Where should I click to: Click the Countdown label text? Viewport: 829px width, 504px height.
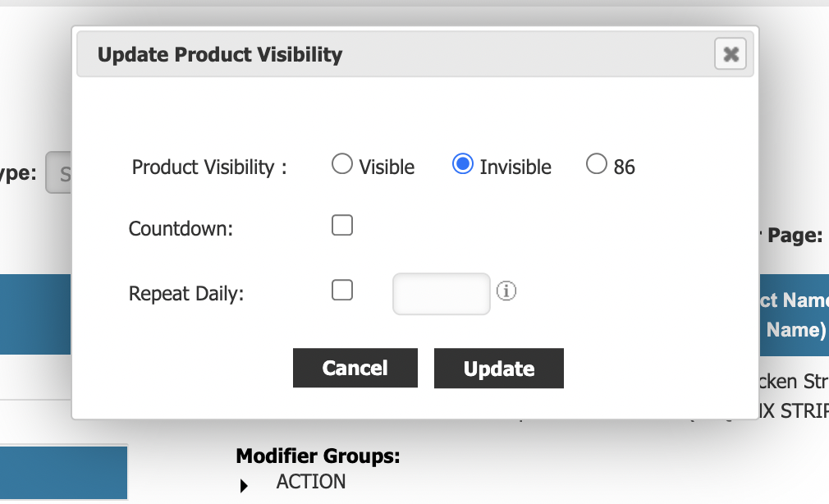(181, 229)
